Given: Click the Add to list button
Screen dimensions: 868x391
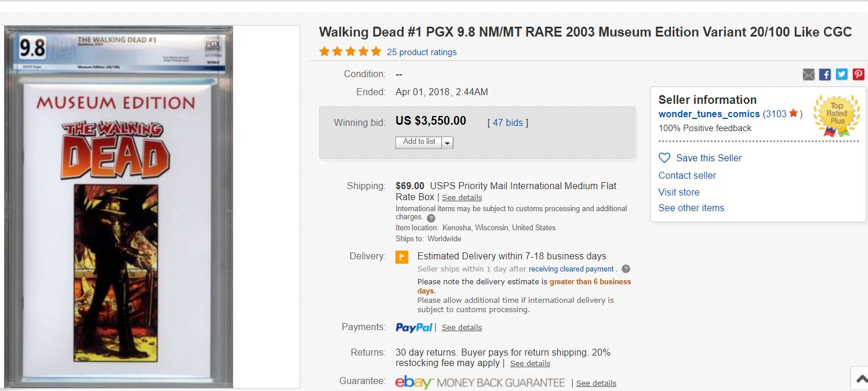Looking at the screenshot, I should pos(419,142).
